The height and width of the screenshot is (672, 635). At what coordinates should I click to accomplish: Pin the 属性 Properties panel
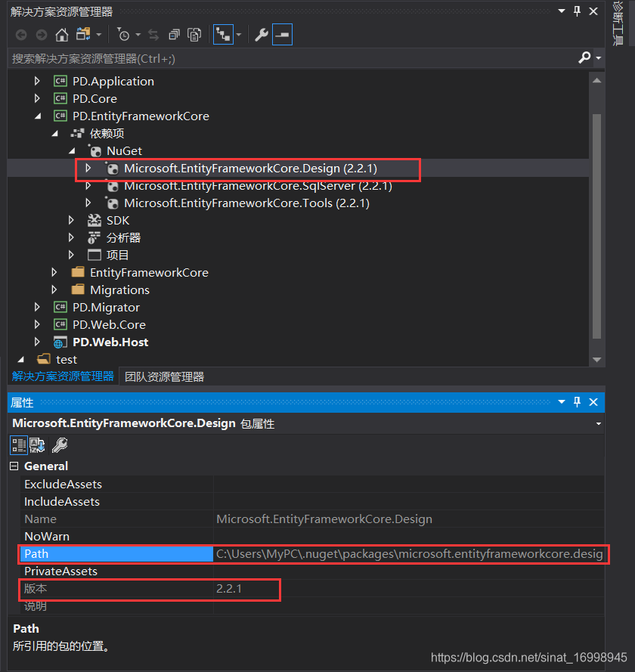[x=577, y=402]
